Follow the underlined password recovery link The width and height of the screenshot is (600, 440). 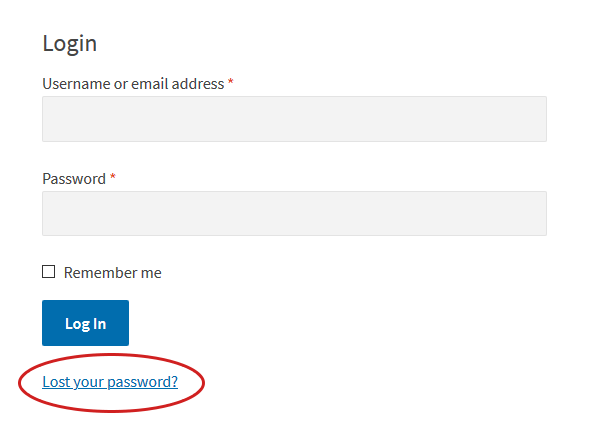point(110,381)
